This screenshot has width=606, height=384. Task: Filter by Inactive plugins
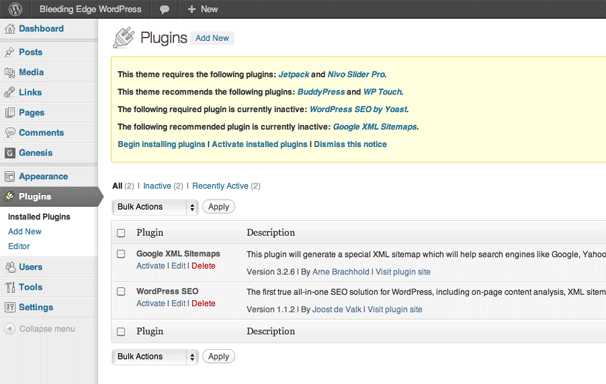coord(157,186)
